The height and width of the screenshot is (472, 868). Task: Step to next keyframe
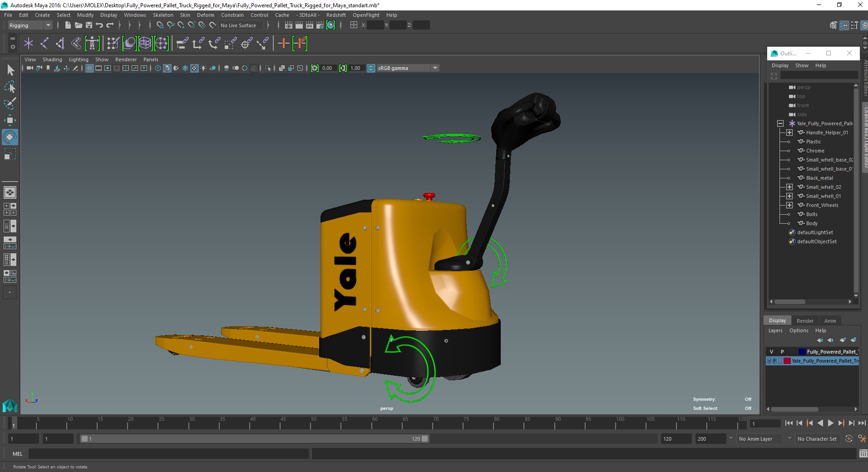[841, 423]
